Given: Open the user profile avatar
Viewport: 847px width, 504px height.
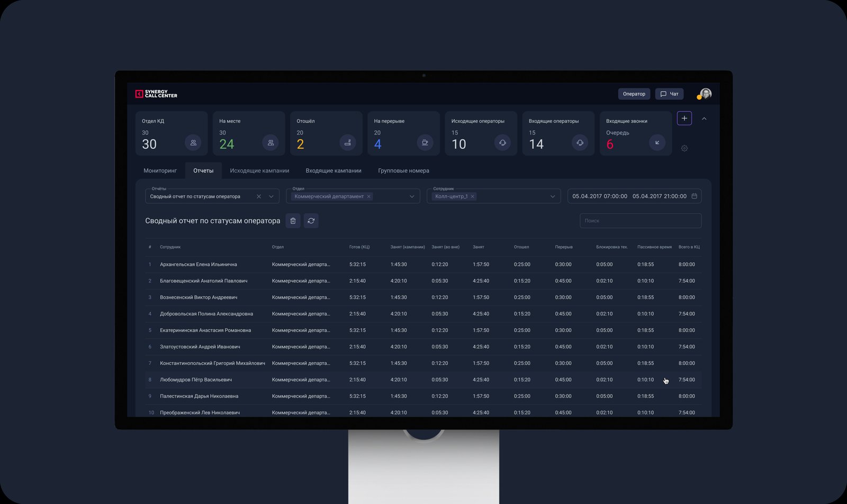Looking at the screenshot, I should [x=705, y=94].
